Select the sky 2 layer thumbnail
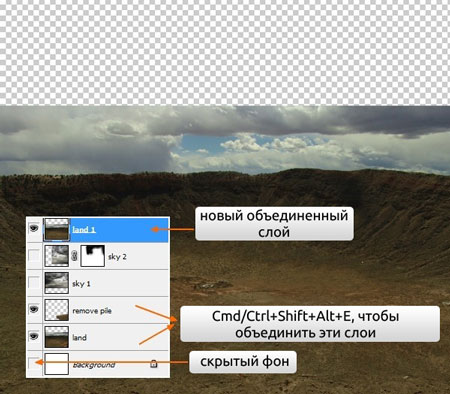 point(57,256)
